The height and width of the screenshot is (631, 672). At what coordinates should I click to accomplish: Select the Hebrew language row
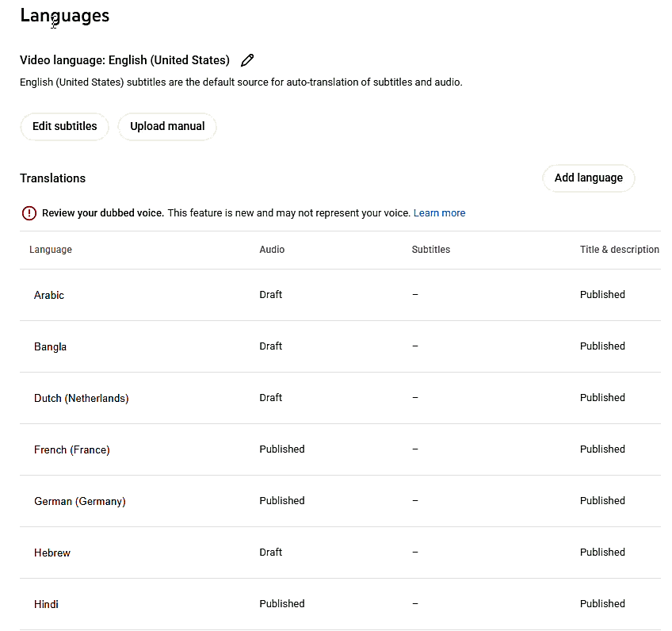point(52,553)
